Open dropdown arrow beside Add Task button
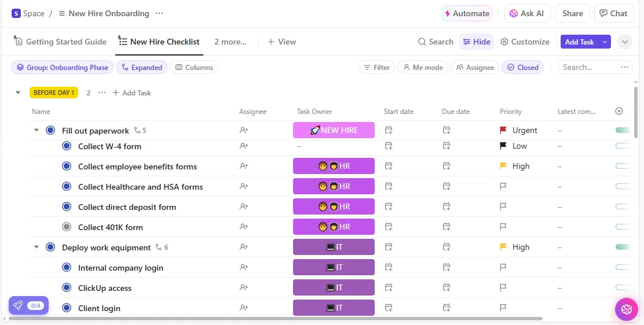 (x=605, y=42)
